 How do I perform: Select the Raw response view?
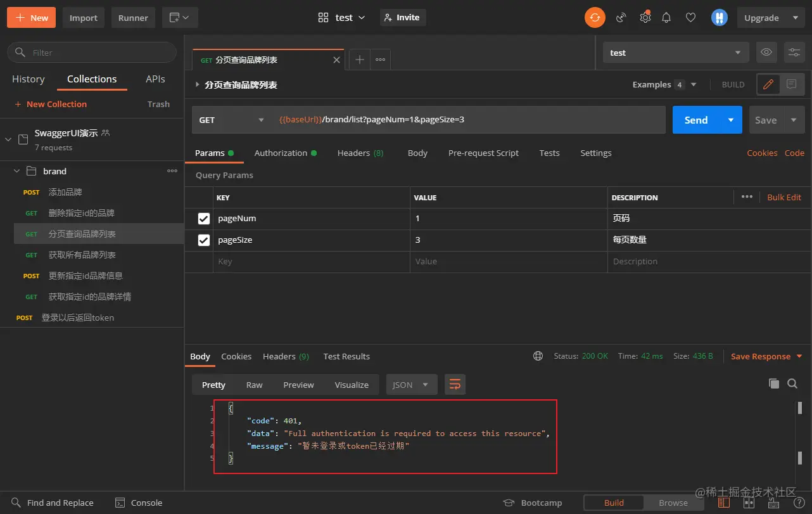click(x=254, y=385)
